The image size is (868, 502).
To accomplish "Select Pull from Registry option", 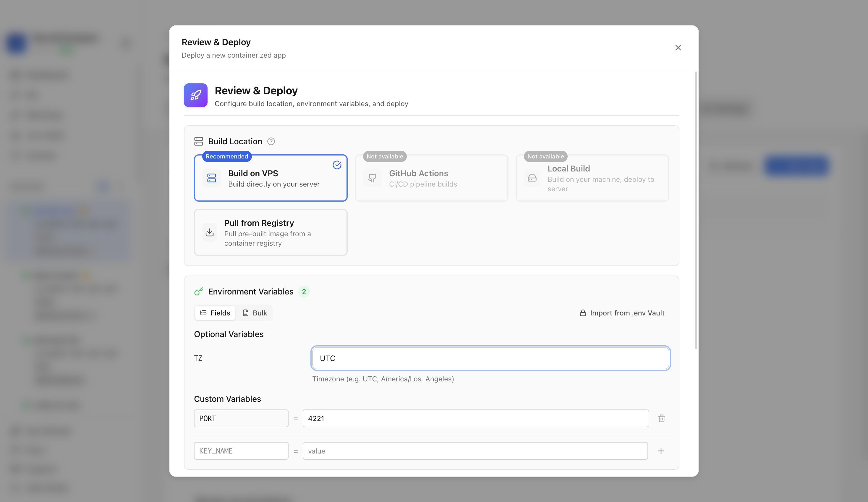I will click(271, 232).
